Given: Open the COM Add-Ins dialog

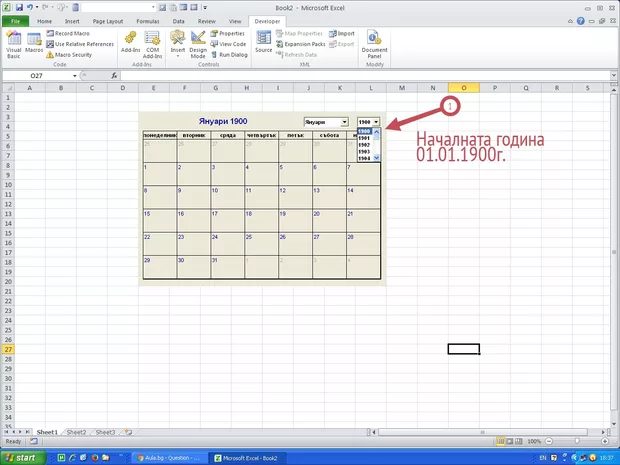Looking at the screenshot, I should 153,44.
